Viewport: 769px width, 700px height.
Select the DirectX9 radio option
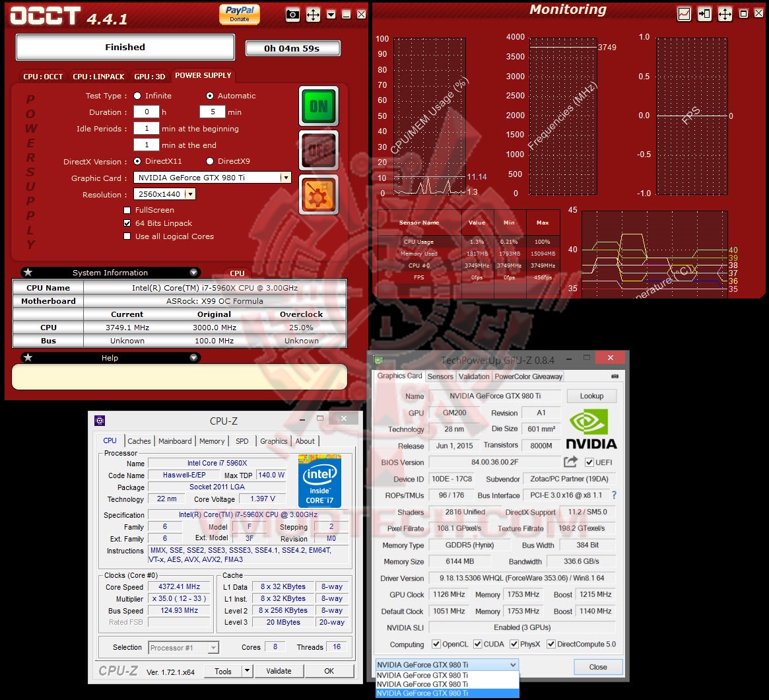pyautogui.click(x=210, y=161)
